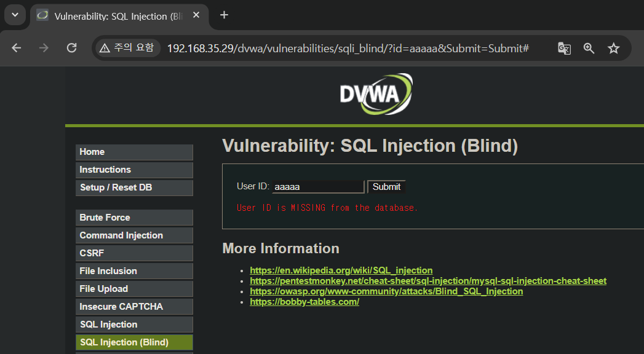
Task: Focus the User ID input field
Action: [x=318, y=187]
